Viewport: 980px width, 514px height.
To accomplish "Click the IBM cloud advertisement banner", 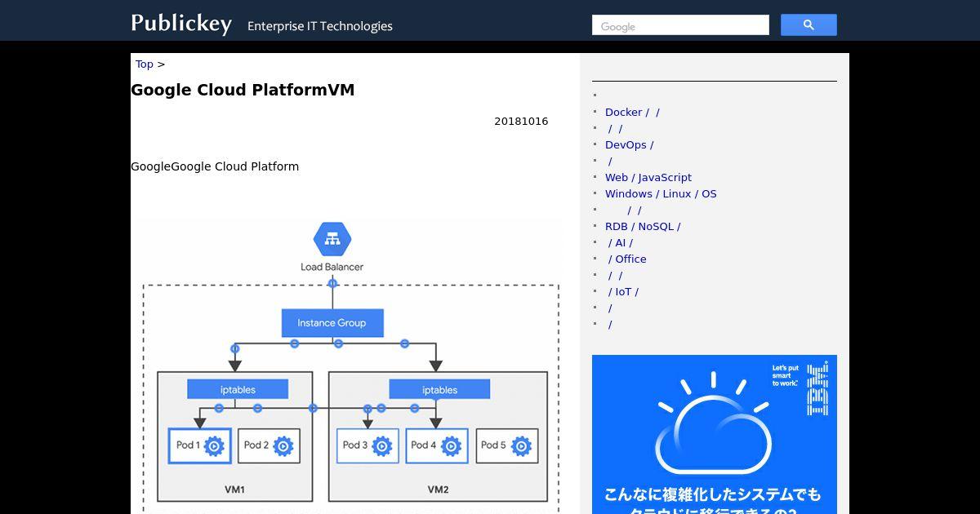I will point(715,434).
